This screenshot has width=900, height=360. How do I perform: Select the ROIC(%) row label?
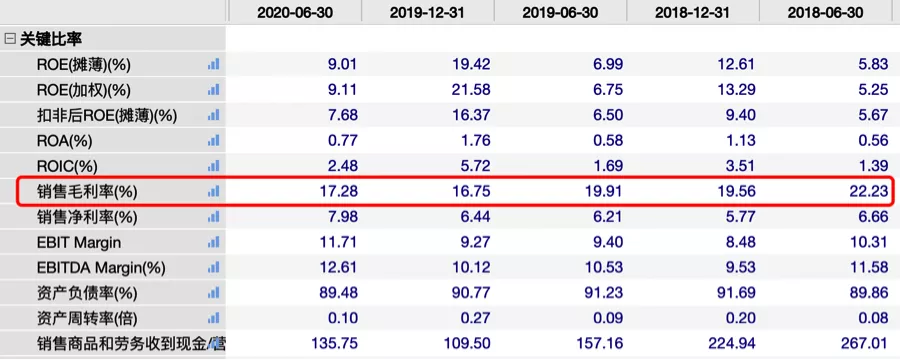pos(67,167)
